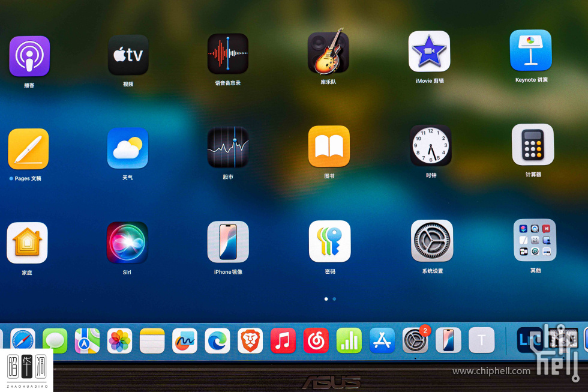Launch Maps from the Dock
The height and width of the screenshot is (392, 588).
(88, 341)
